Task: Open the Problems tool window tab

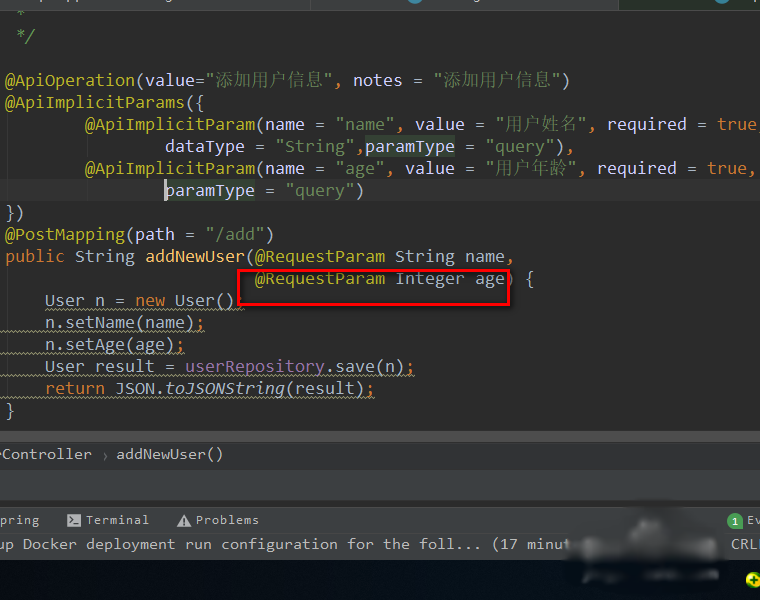Action: coord(218,520)
